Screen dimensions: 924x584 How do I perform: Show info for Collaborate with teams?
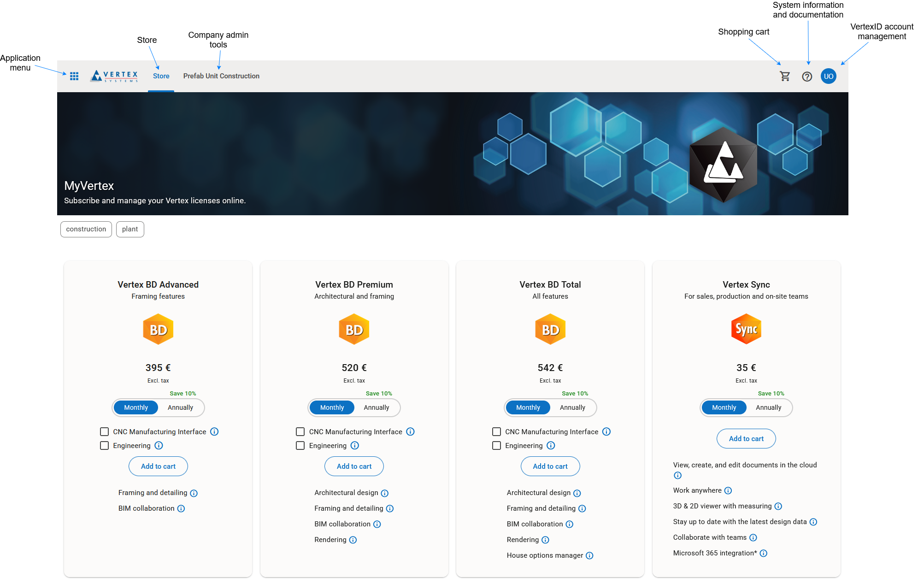(753, 538)
